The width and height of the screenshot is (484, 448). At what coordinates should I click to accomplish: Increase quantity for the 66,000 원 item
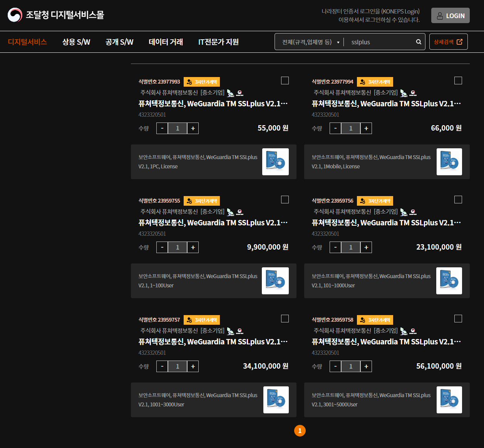(366, 128)
